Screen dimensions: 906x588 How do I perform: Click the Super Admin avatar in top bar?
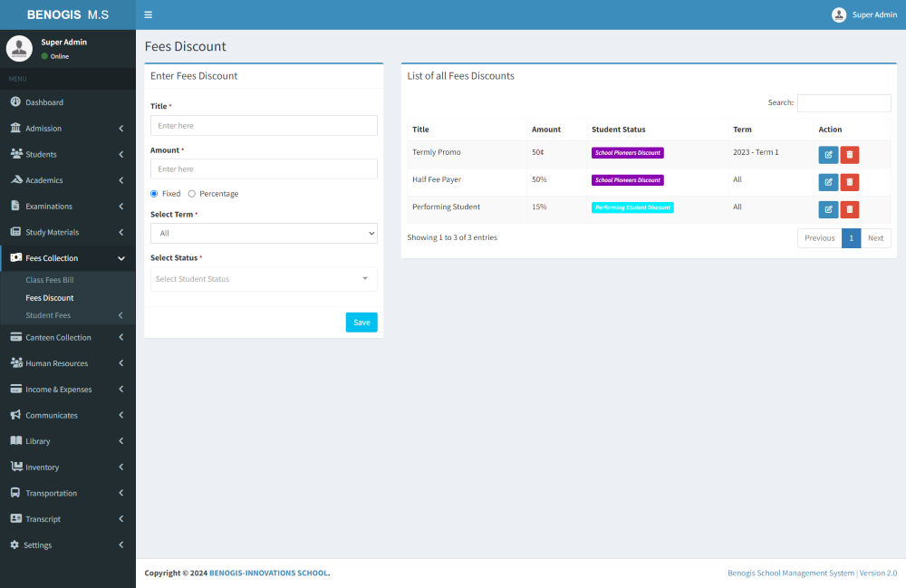click(x=839, y=14)
